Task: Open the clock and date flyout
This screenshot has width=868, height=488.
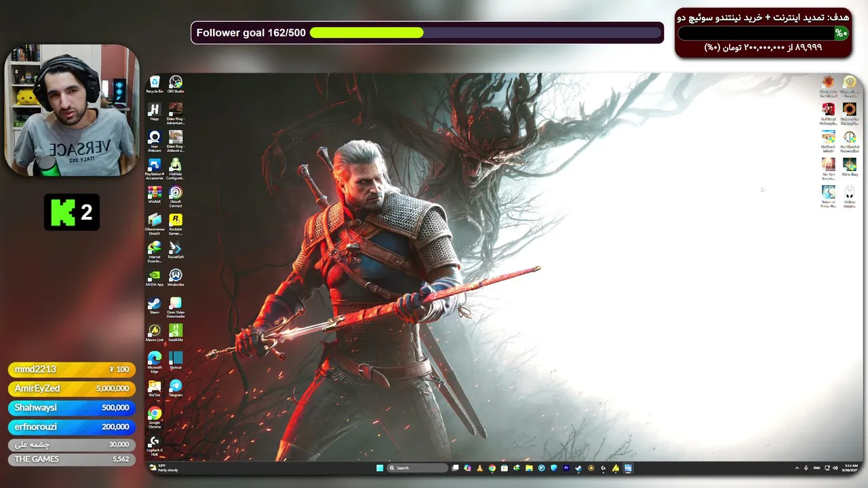Action: point(850,468)
